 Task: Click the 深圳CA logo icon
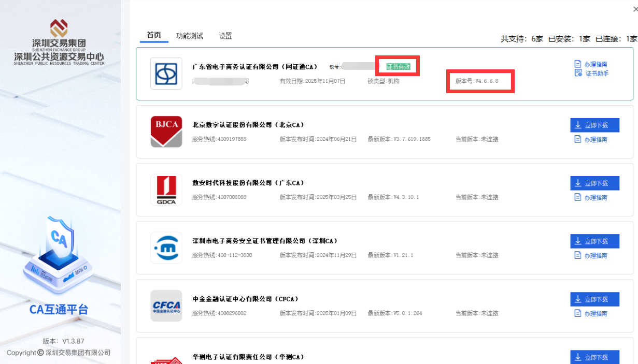(x=166, y=247)
